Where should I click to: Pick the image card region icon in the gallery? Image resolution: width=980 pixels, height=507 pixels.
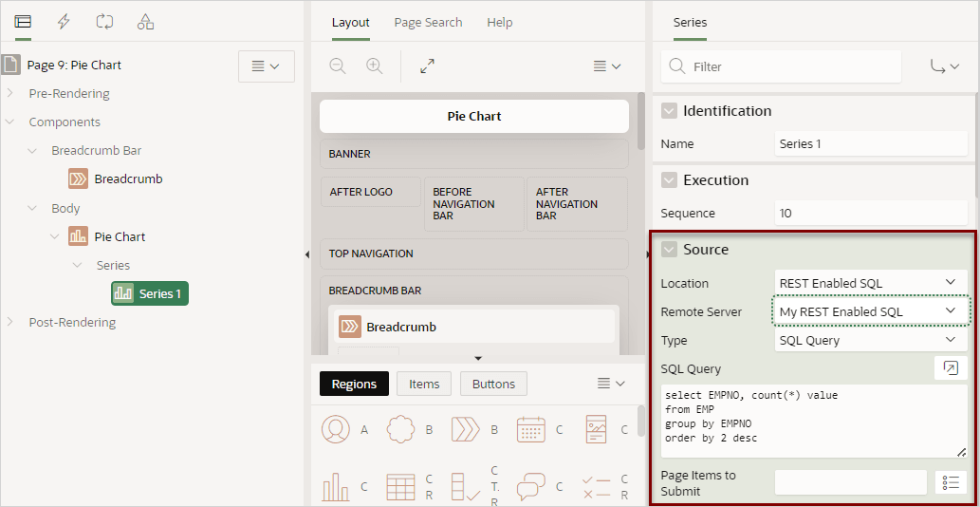tap(596, 429)
